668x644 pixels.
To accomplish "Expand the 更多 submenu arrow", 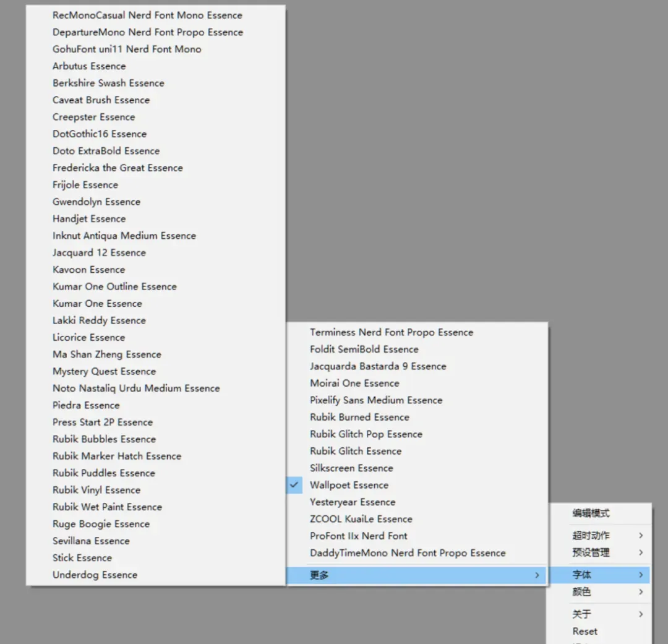I will [537, 575].
